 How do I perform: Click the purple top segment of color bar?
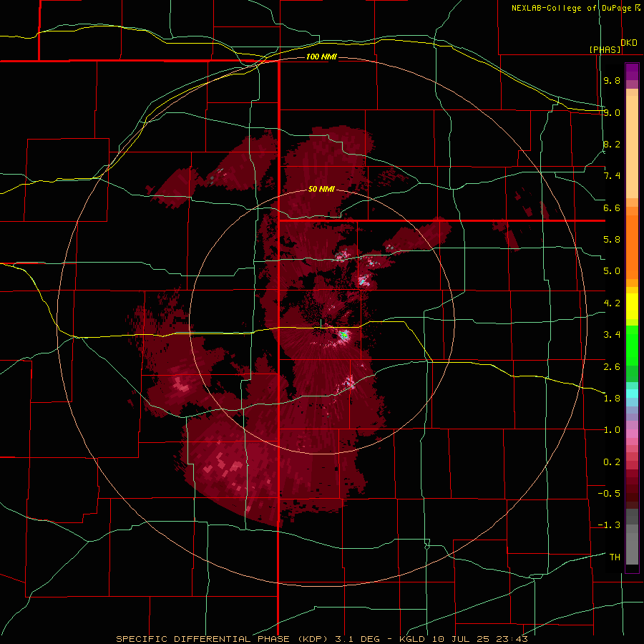coord(632,72)
